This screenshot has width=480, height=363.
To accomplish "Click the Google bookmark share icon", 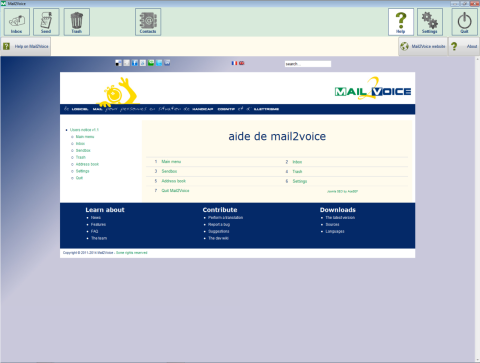I will 143,63.
